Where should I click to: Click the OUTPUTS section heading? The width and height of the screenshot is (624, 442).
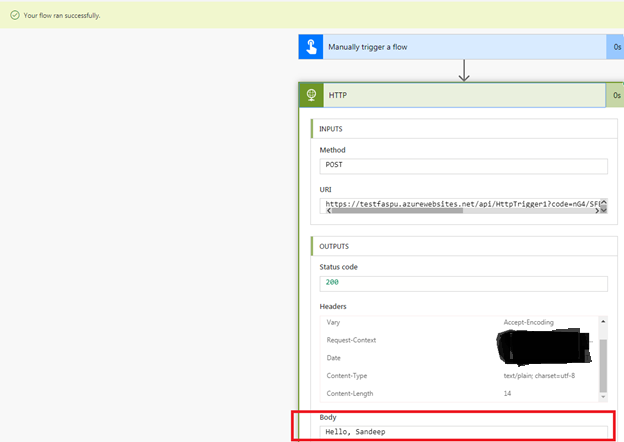(334, 246)
